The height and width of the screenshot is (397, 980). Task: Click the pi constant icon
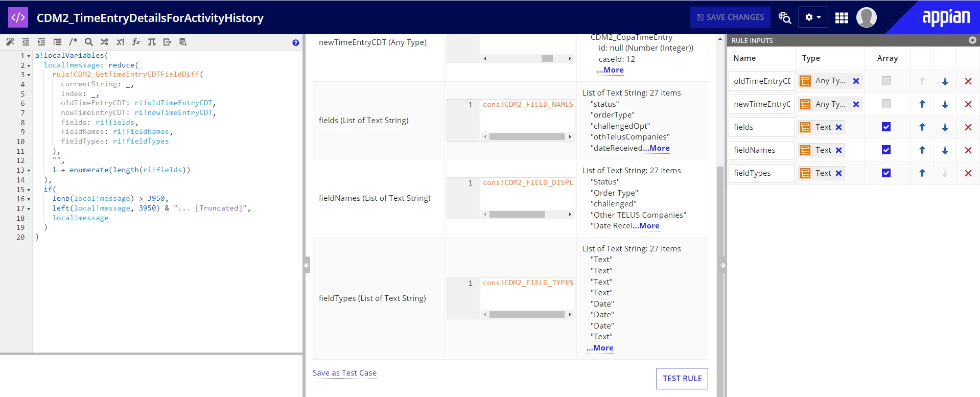152,42
